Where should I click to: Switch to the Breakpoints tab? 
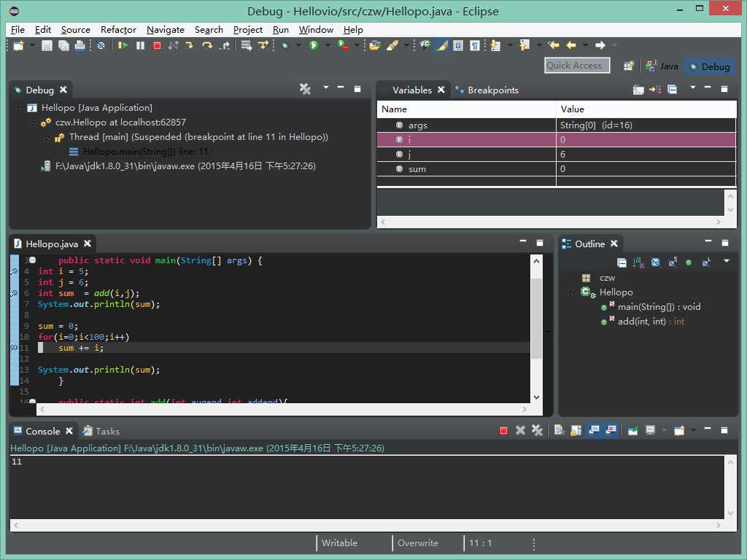487,90
